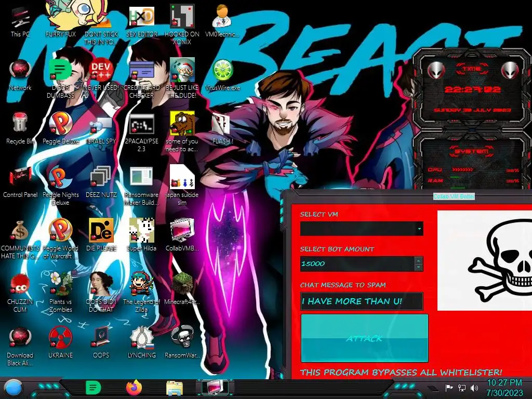Switch to the CollabVM monitor taskbar item

pos(215,388)
